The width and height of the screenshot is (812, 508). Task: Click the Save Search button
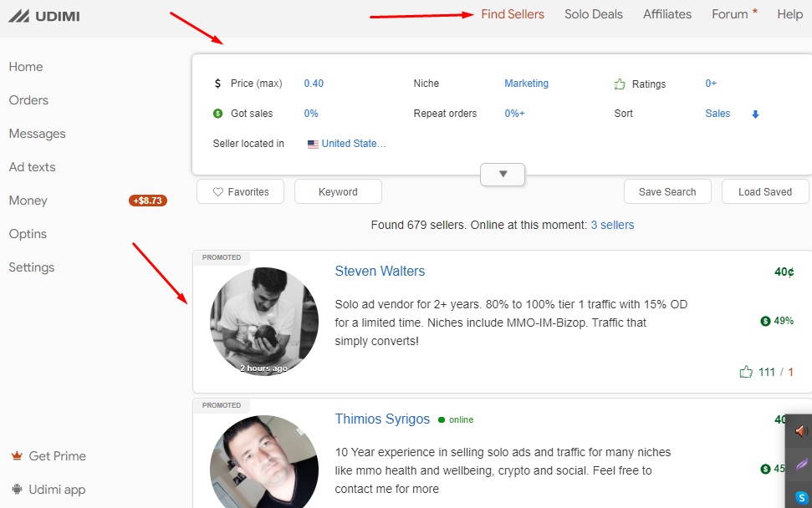pyautogui.click(x=667, y=191)
